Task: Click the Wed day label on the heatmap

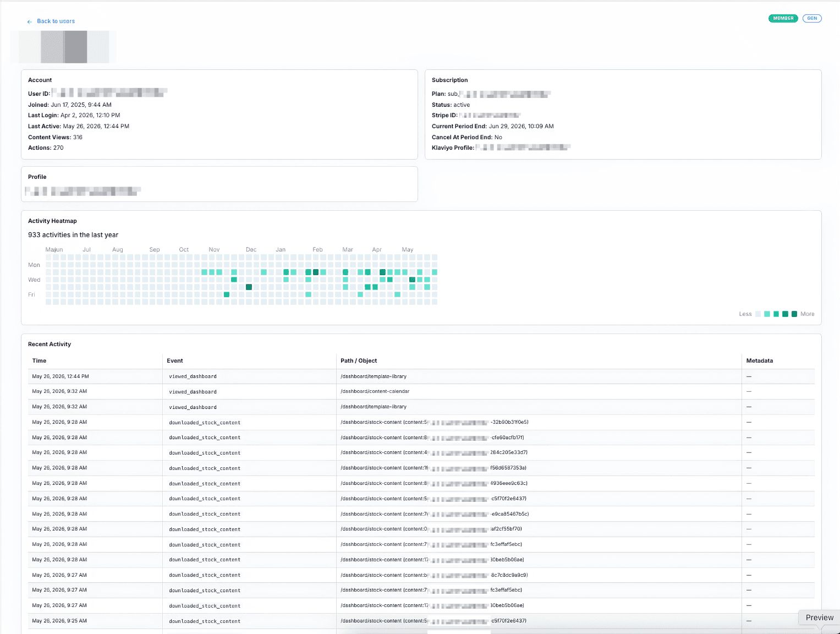Action: click(x=34, y=280)
